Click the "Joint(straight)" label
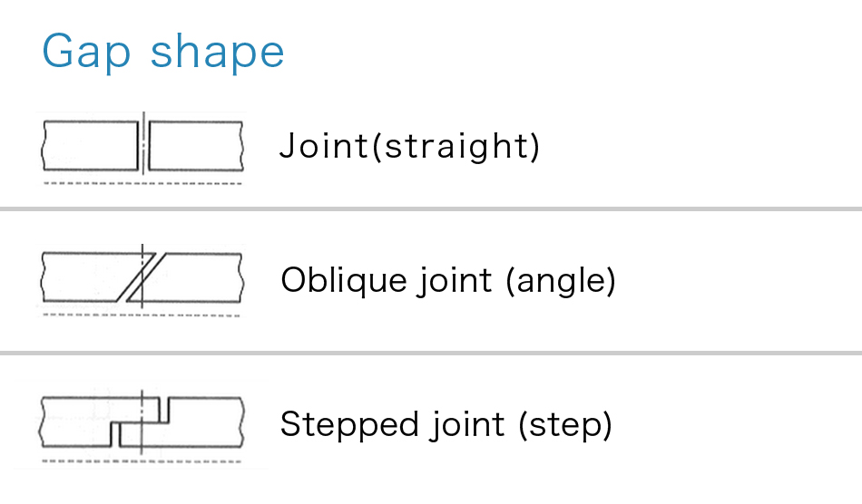 (x=409, y=146)
